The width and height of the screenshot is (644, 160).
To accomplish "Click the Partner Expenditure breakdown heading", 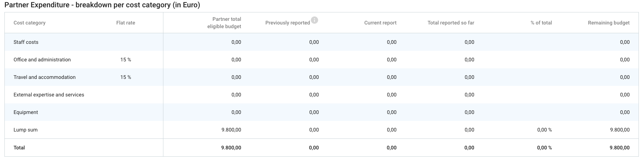I will point(102,5).
